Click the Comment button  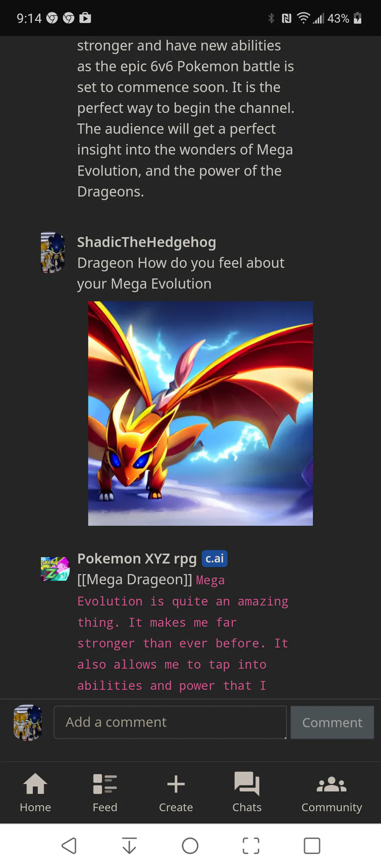tap(332, 722)
